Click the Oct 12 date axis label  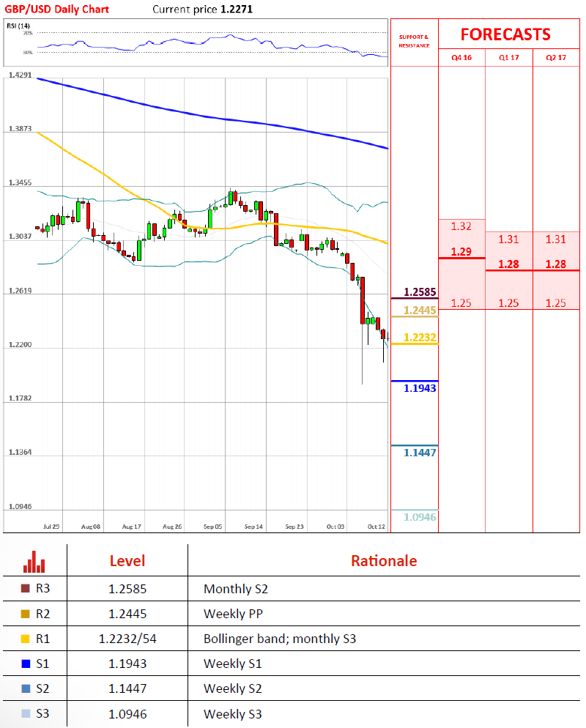click(x=376, y=527)
